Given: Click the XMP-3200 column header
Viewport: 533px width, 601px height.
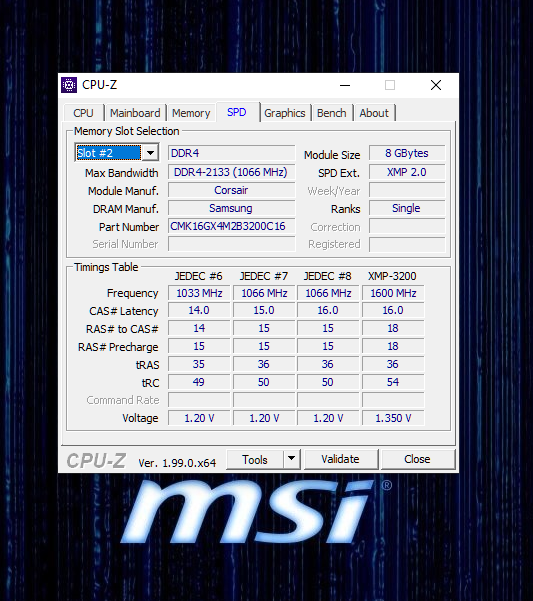Looking at the screenshot, I should pyautogui.click(x=392, y=276).
